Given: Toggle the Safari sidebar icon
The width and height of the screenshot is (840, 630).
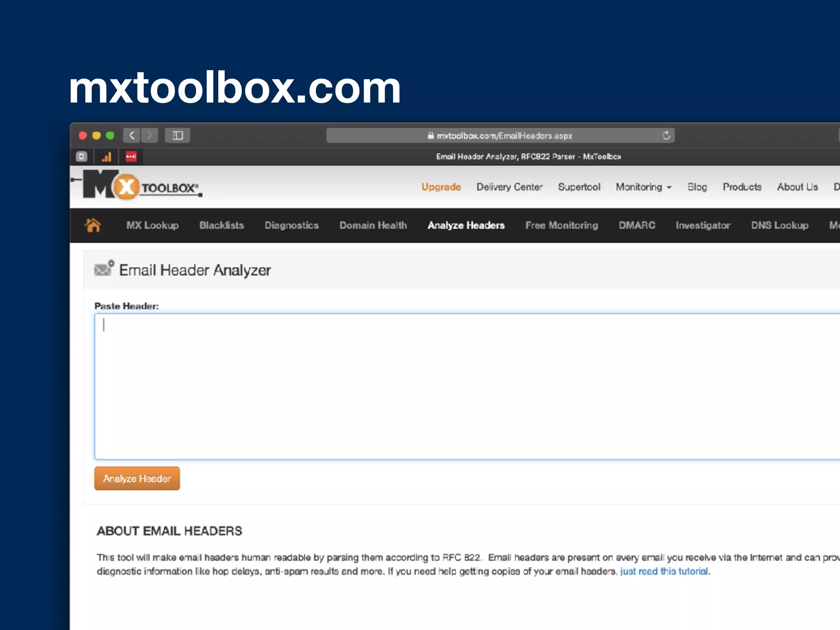Looking at the screenshot, I should point(177,135).
